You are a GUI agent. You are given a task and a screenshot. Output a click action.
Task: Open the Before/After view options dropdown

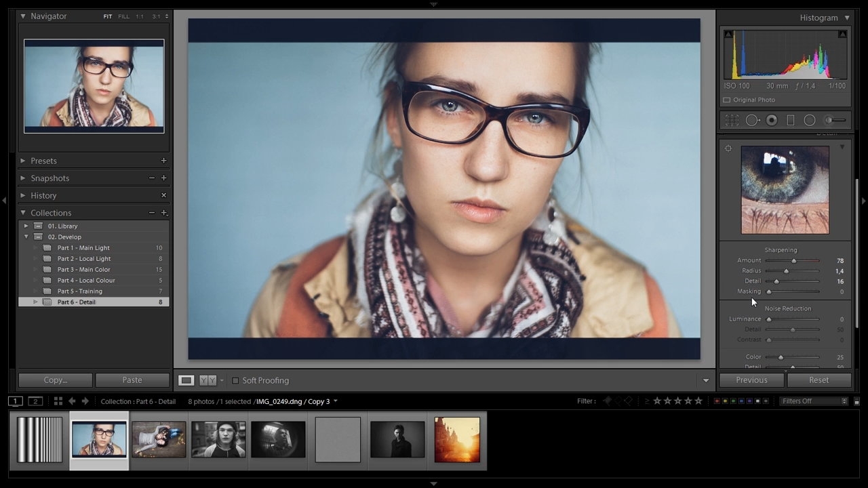tap(221, 381)
